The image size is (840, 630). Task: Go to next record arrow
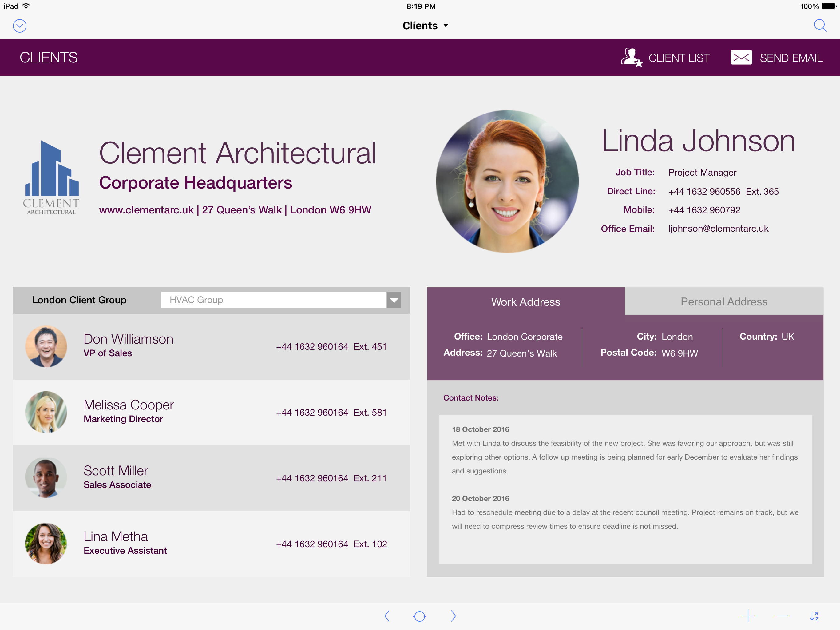453,616
